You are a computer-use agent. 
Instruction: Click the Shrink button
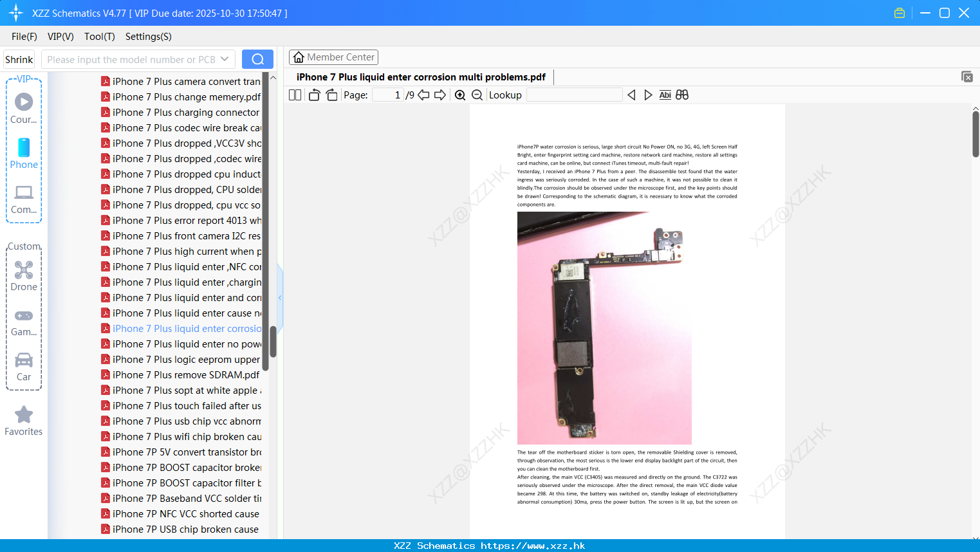tap(19, 59)
